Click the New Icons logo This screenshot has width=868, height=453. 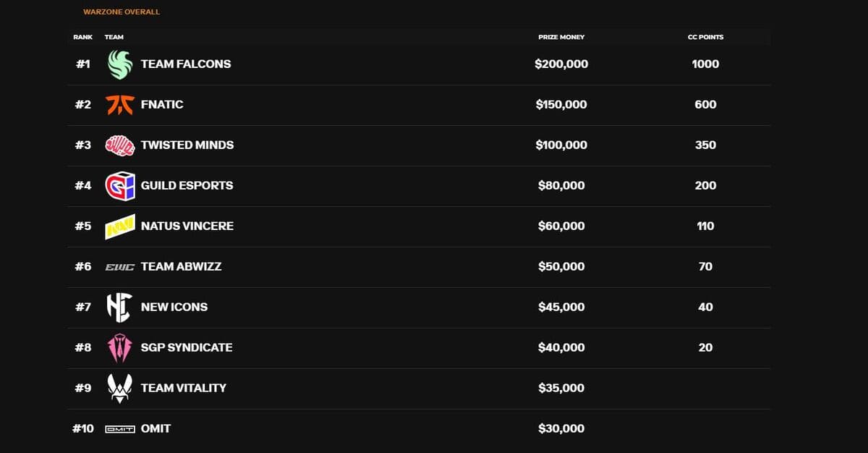pos(120,308)
